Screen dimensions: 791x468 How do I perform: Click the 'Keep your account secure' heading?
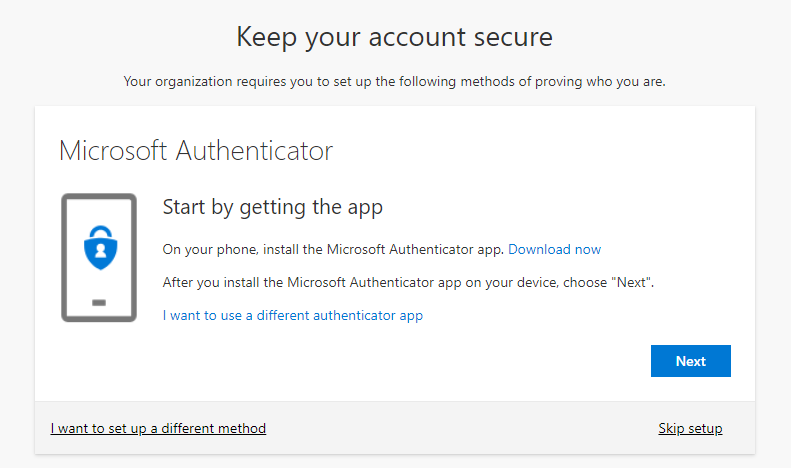pos(394,37)
